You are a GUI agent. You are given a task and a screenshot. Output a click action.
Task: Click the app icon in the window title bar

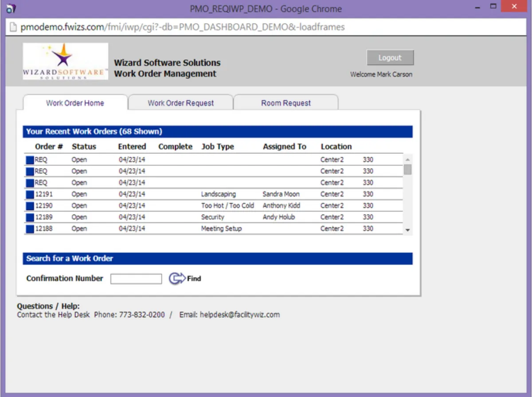point(11,8)
